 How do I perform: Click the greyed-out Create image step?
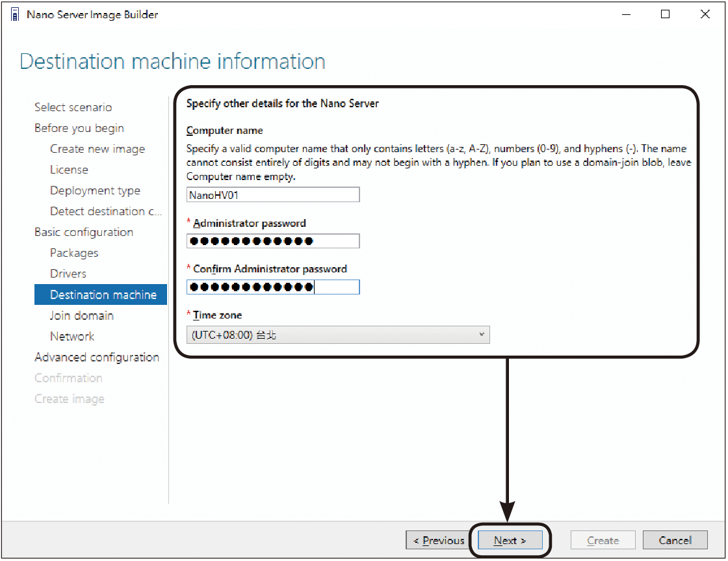(70, 399)
